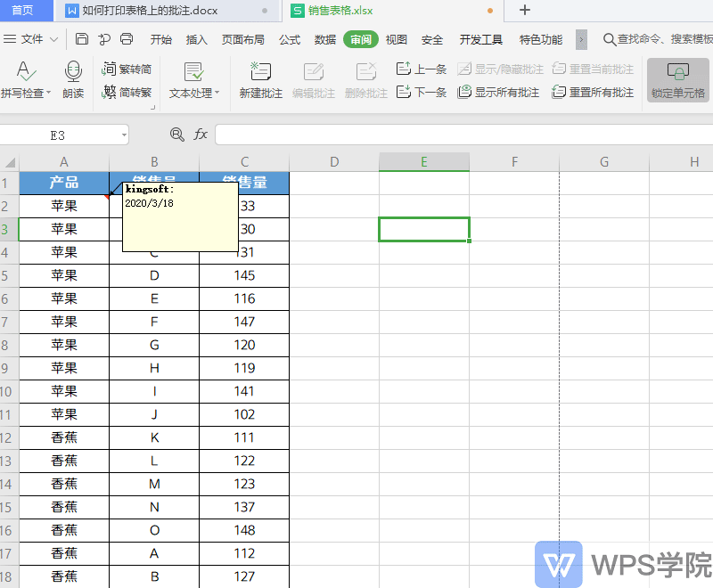Switch to the 开始 ribbon tab

pyautogui.click(x=161, y=40)
